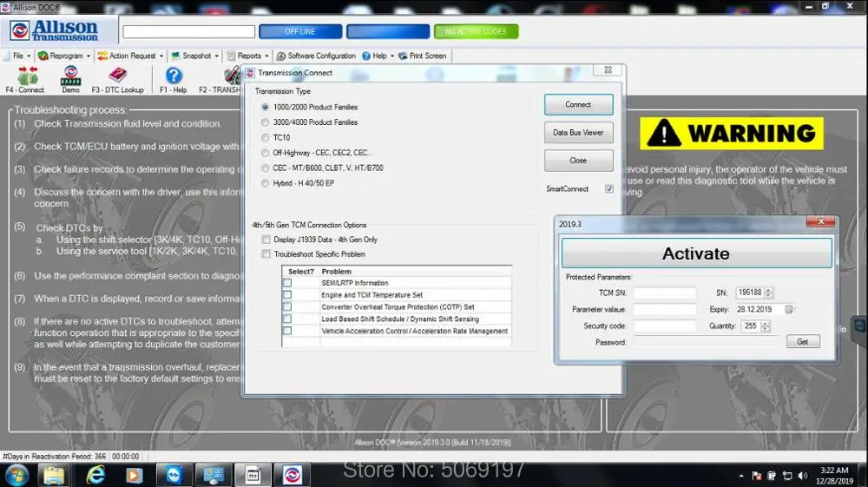Check Converter Overheat Torque Protection row

click(287, 307)
